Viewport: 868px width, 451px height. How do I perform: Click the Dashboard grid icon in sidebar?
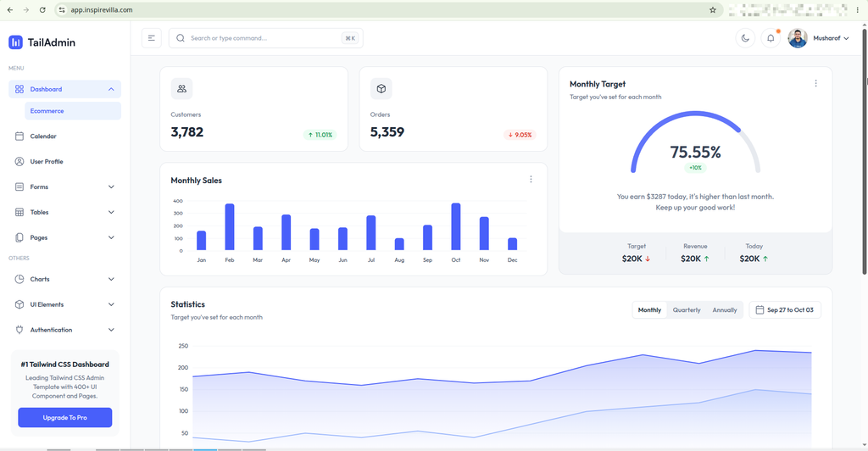(x=19, y=89)
